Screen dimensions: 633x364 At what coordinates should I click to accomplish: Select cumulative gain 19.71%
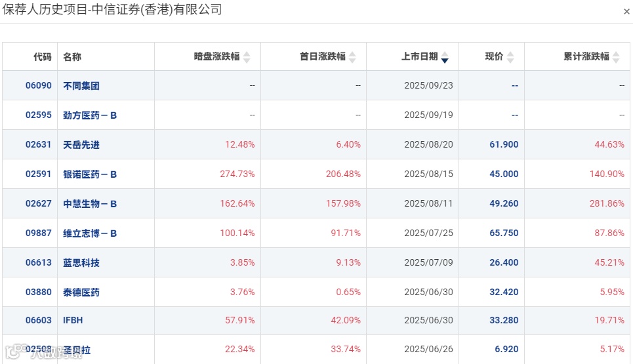point(609,320)
